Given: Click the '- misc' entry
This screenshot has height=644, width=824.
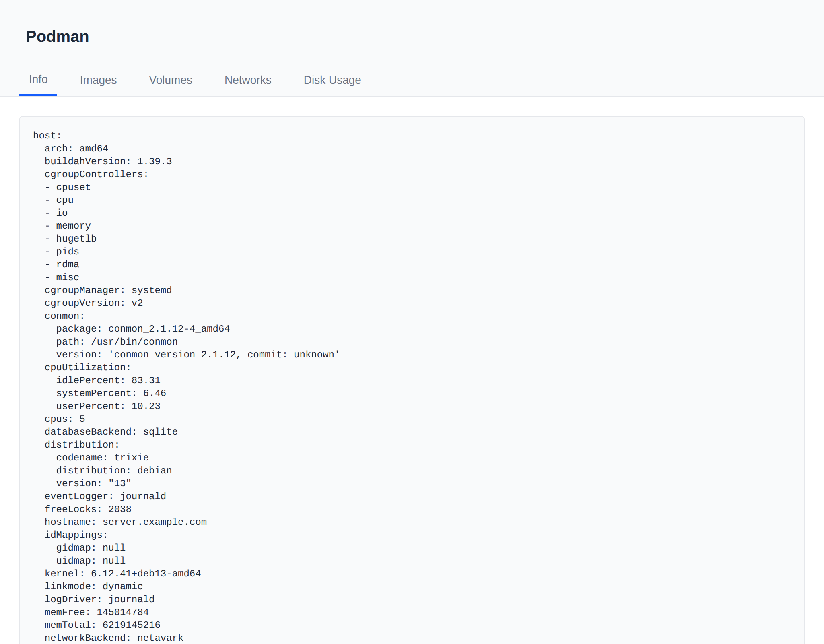Looking at the screenshot, I should (62, 277).
